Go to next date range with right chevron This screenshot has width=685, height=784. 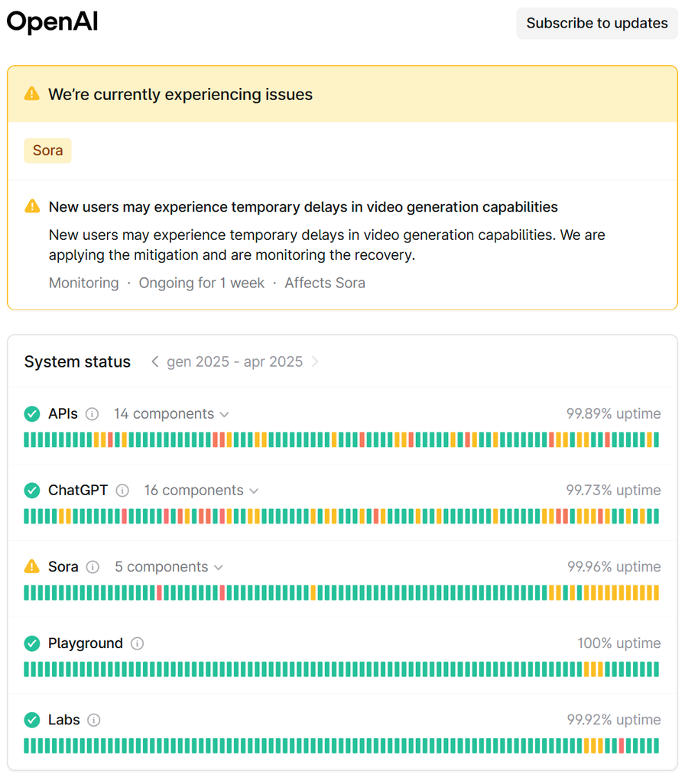[x=315, y=361]
